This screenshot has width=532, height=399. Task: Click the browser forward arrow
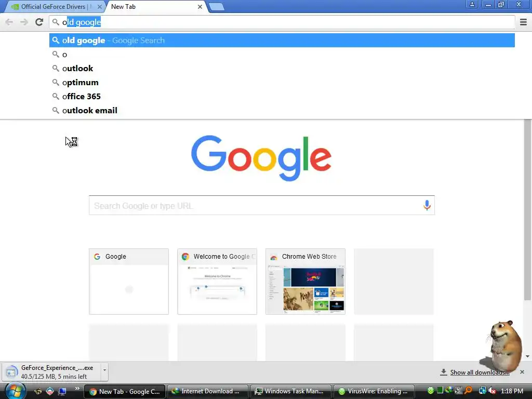pos(24,22)
